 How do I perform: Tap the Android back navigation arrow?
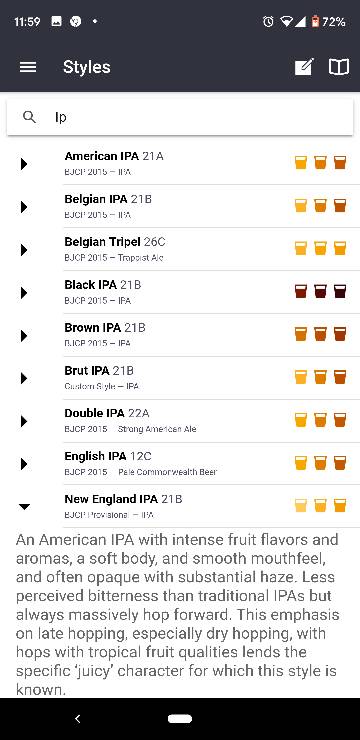pos(78,719)
